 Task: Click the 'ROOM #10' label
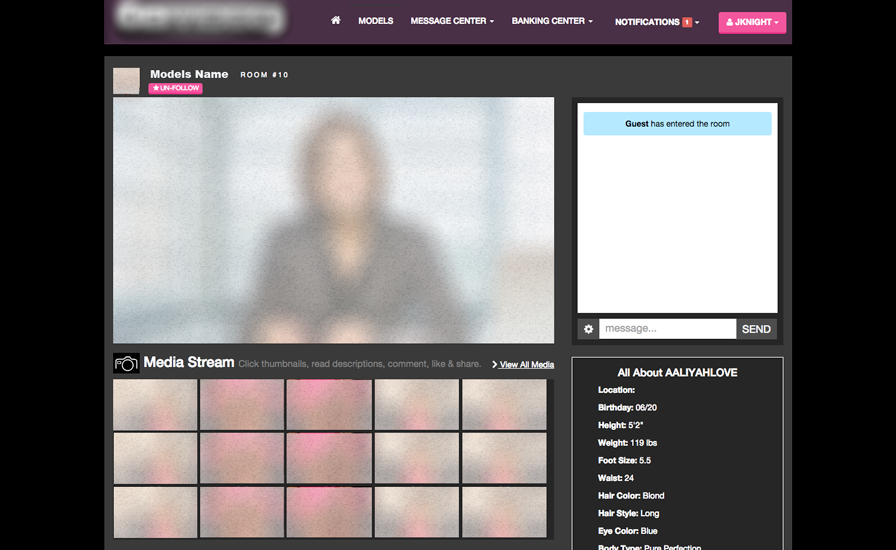click(x=264, y=75)
